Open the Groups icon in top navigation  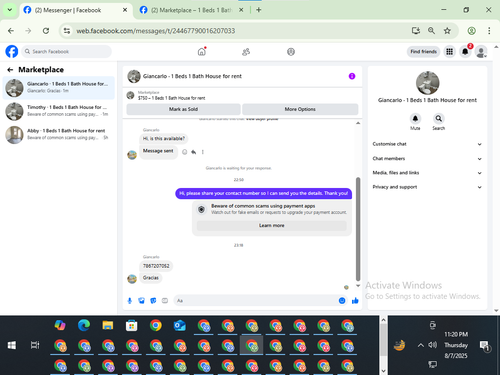(291, 52)
